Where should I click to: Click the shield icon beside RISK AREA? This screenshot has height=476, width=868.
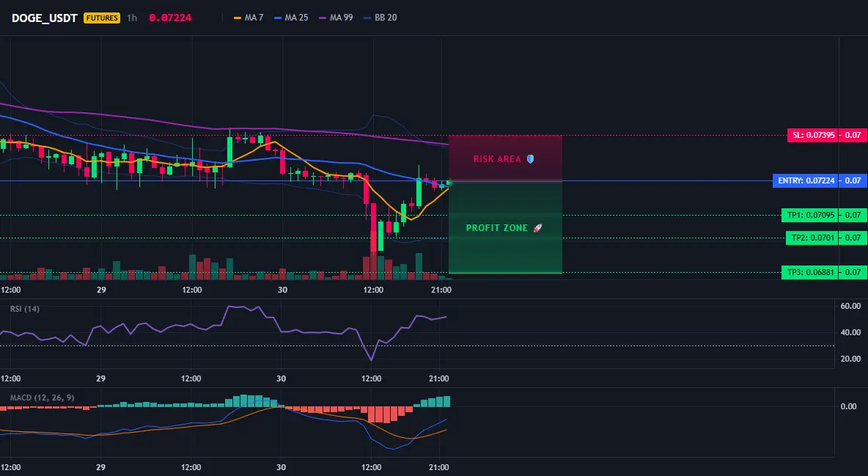[530, 159]
